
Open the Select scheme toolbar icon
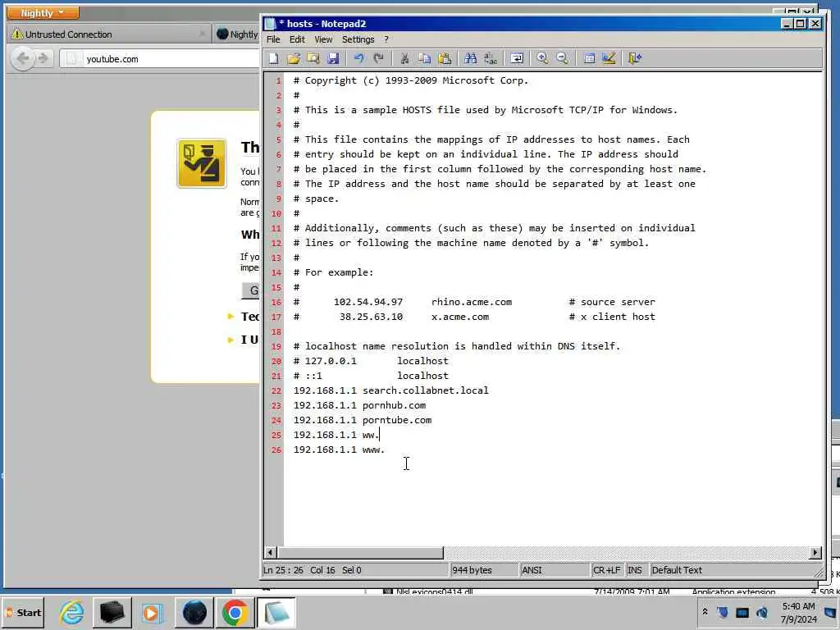589,58
